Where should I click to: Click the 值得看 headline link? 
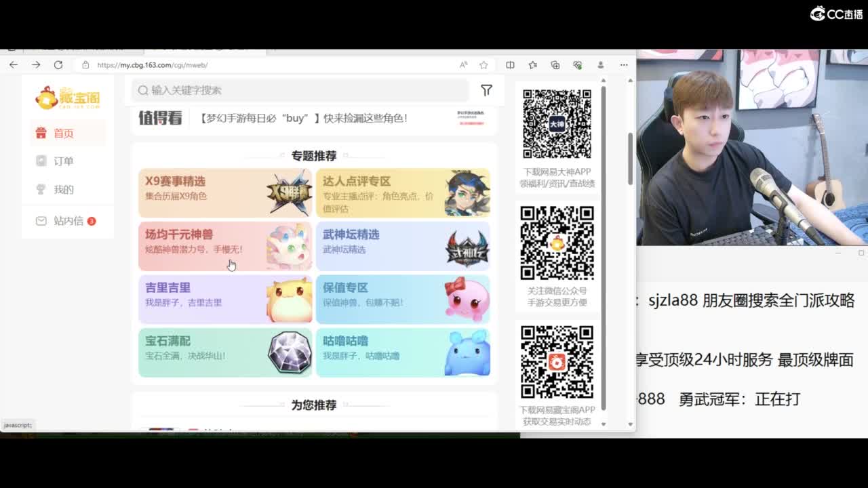(159, 117)
